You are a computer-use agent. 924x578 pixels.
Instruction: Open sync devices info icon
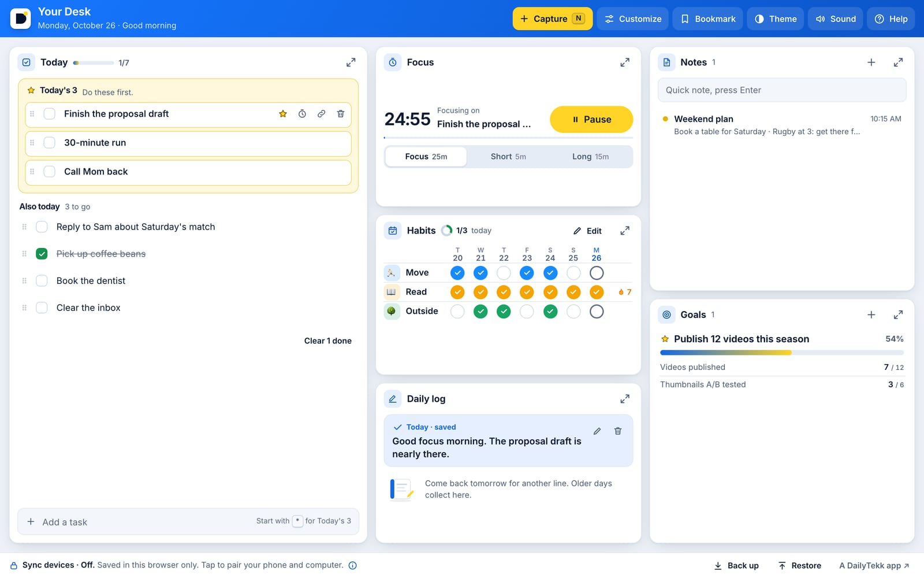[x=353, y=565]
